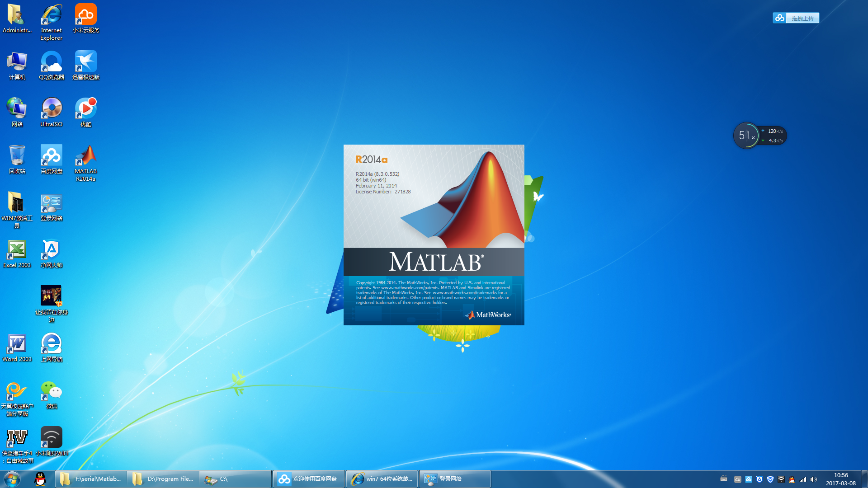Viewport: 868px width, 488px height.
Task: Launch the 微信 WeChat shortcut
Action: [x=51, y=394]
